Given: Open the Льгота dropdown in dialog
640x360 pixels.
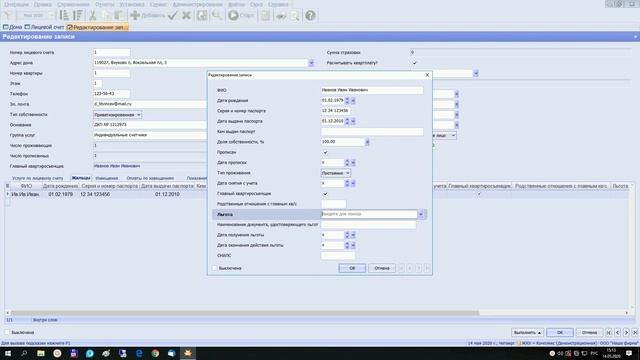Looking at the screenshot, I should (421, 214).
